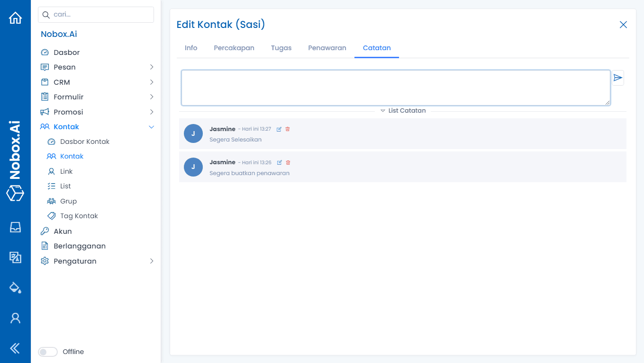Click inside the note text area
The height and width of the screenshot is (363, 644).
click(396, 88)
